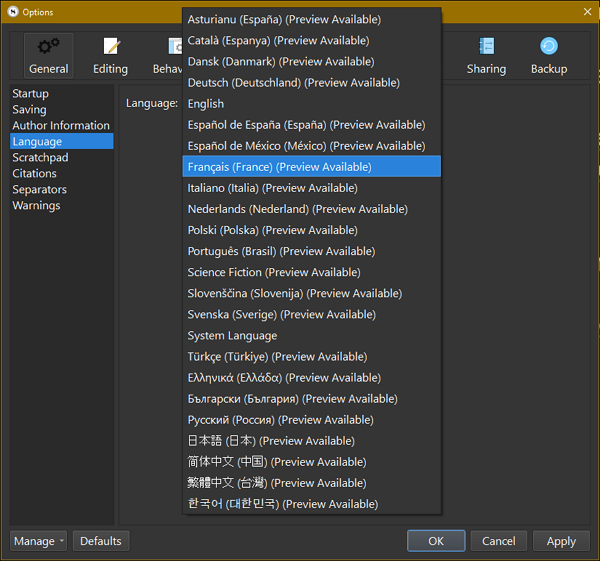The width and height of the screenshot is (600, 561).
Task: Choose Български (България) language option
Action: [311, 399]
